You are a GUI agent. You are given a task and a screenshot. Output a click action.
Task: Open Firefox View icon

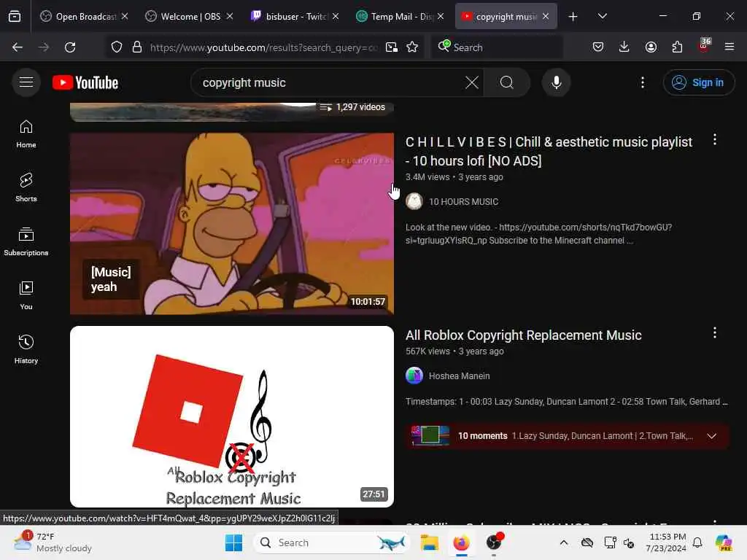15,16
